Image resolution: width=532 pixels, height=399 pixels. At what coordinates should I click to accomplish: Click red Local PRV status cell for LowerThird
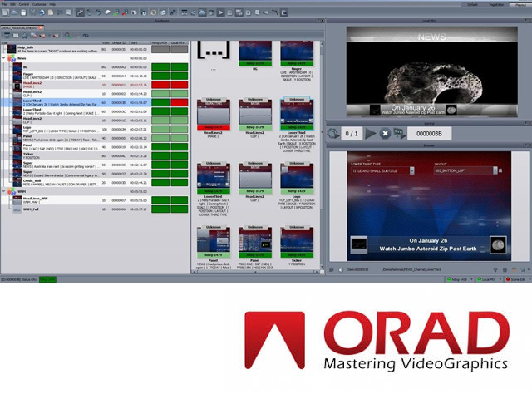[180, 102]
